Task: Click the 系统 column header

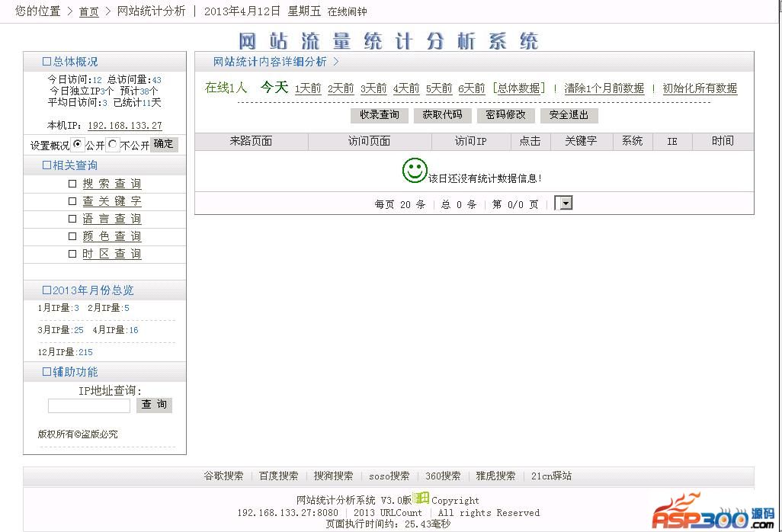Action: tap(633, 142)
